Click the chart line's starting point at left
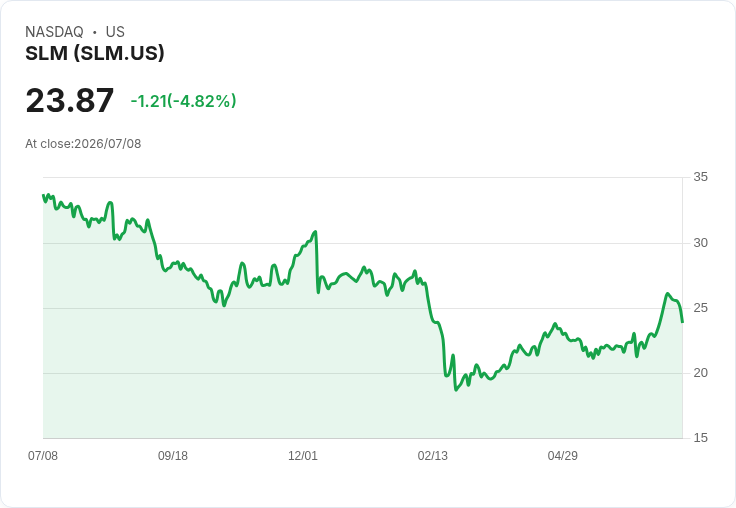Screen dimensions: 736x508 pyautogui.click(x=43, y=195)
